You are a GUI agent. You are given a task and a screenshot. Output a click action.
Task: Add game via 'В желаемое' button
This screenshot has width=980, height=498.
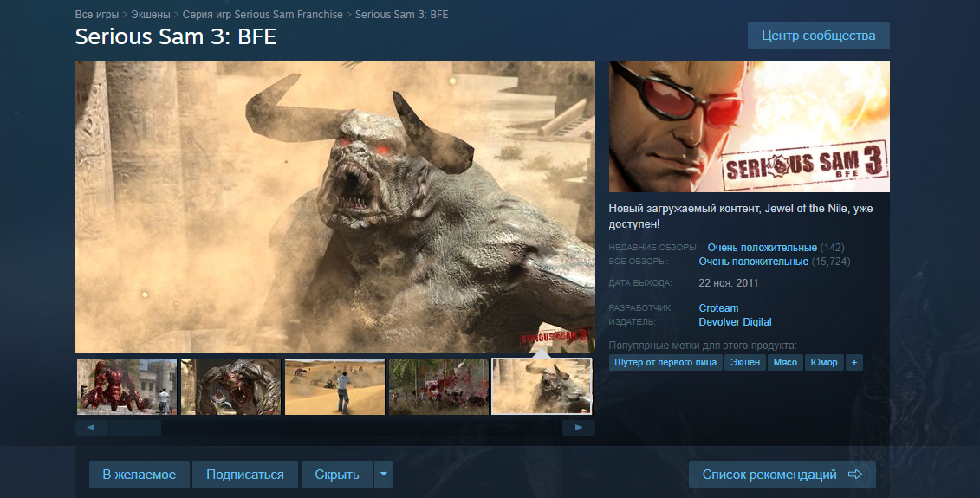pos(140,475)
